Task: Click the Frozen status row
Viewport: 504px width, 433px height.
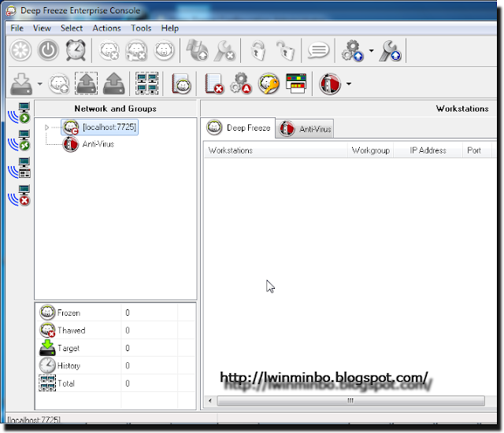Action: (116, 313)
